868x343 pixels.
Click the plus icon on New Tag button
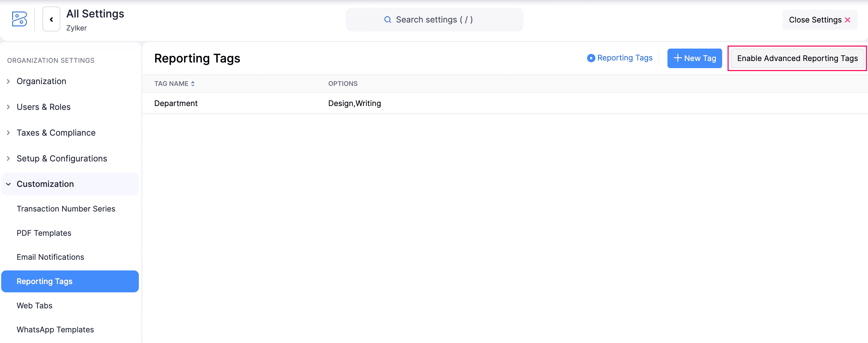pyautogui.click(x=677, y=58)
